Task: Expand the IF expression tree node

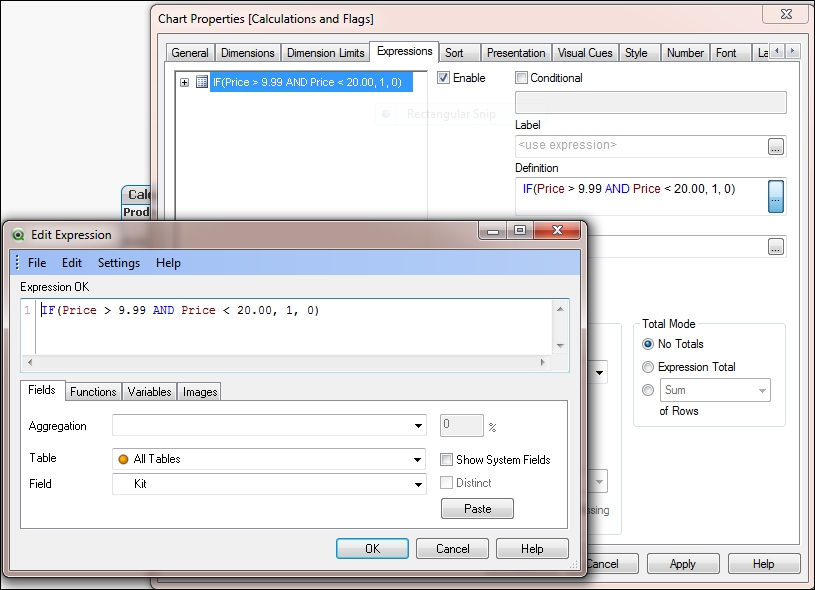Action: pyautogui.click(x=185, y=82)
